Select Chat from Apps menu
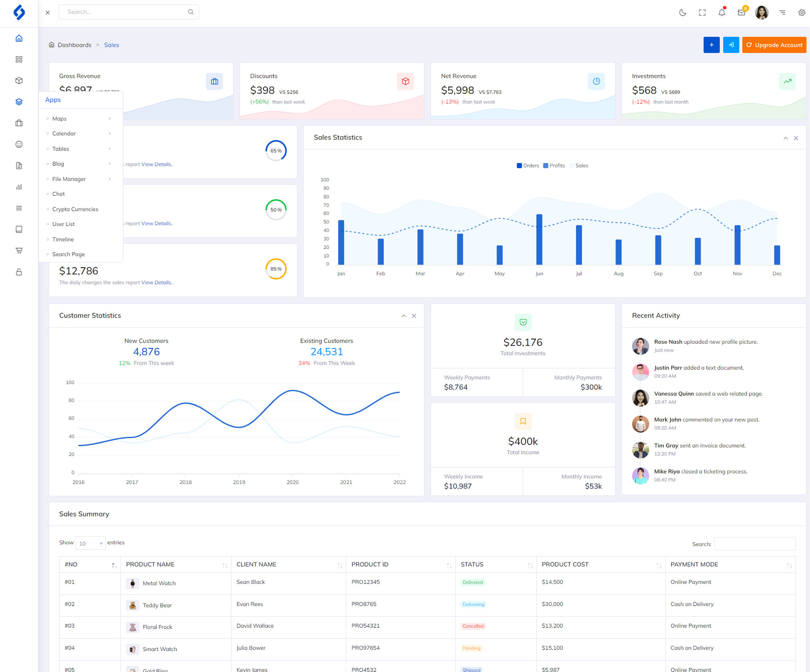Screen dimensions: 810x672 (59, 194)
